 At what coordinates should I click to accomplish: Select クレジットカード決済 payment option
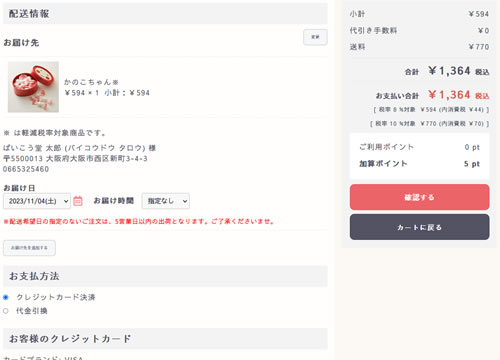click(6, 297)
